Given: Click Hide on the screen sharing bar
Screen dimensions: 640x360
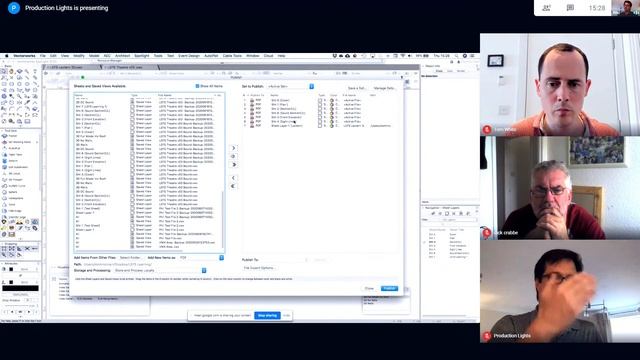Looking at the screenshot, I should (x=287, y=316).
